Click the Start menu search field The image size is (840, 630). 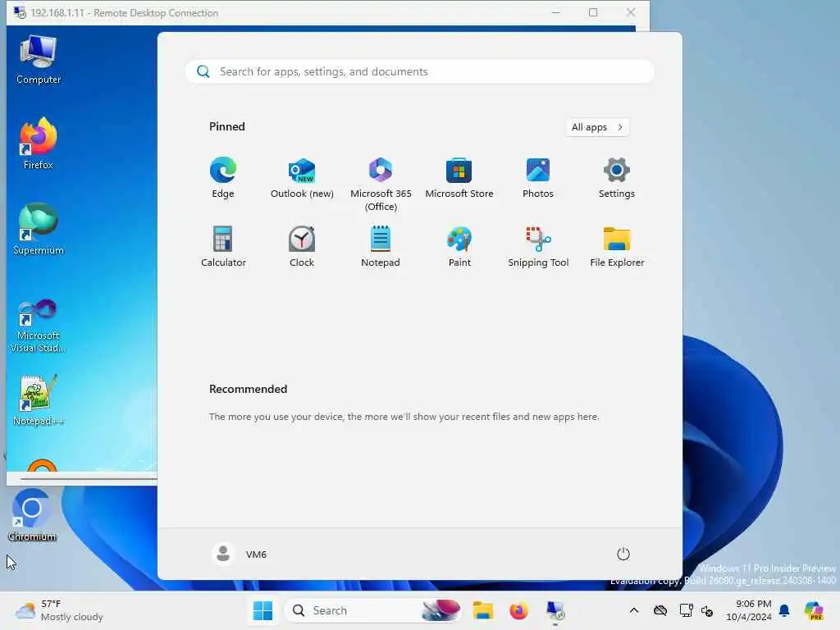[419, 72]
